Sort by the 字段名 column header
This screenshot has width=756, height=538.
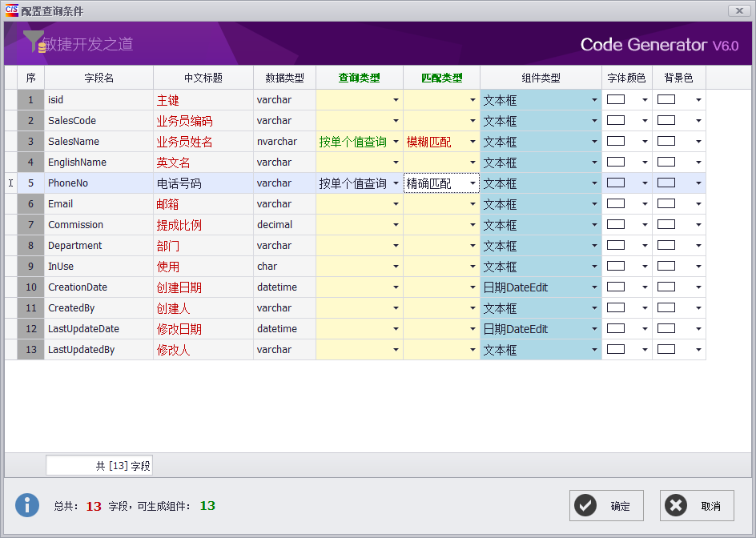pyautogui.click(x=99, y=78)
